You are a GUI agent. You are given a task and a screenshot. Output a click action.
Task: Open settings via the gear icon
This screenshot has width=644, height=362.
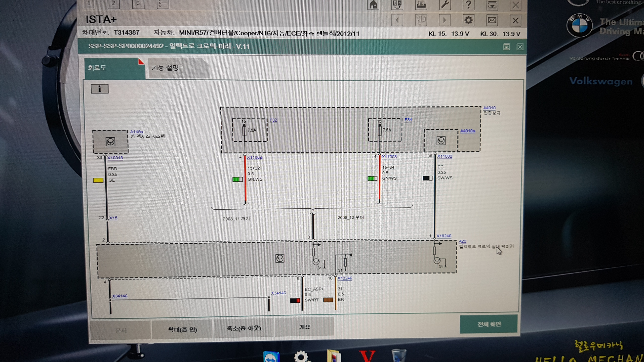click(468, 20)
